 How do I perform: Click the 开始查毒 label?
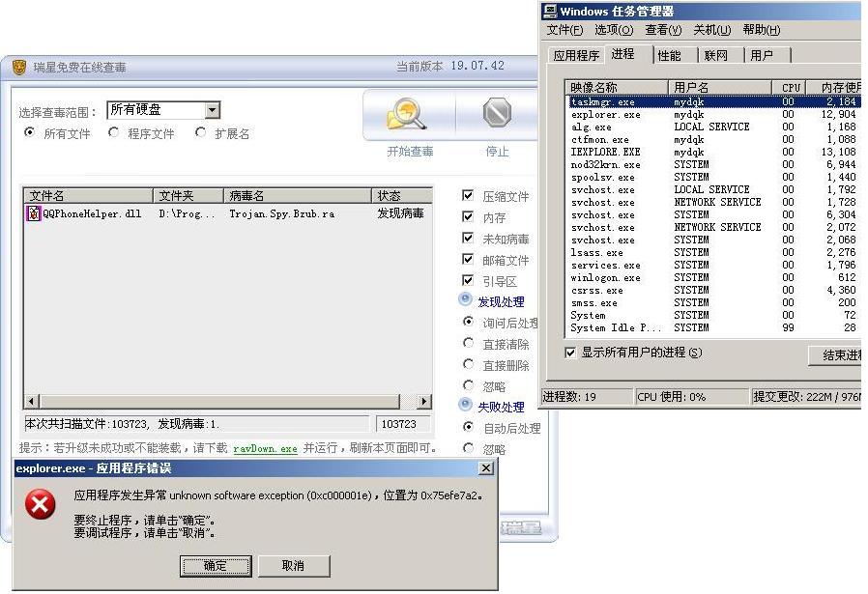pyautogui.click(x=410, y=151)
